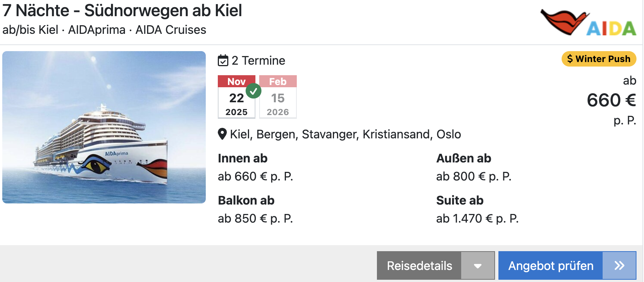Click the AIDA logo
Screen dimensions: 644x282
(x=588, y=22)
